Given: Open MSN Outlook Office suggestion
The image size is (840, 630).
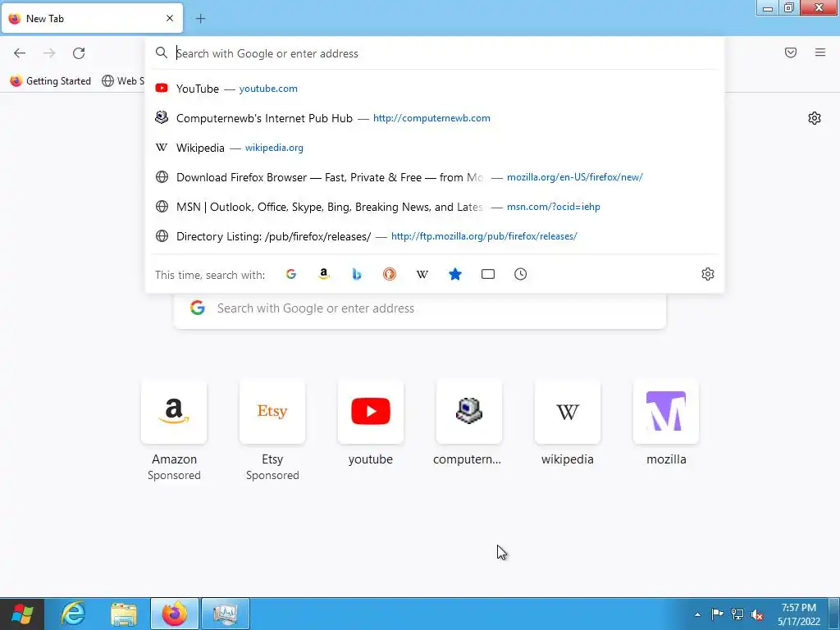Looking at the screenshot, I should tap(435, 206).
